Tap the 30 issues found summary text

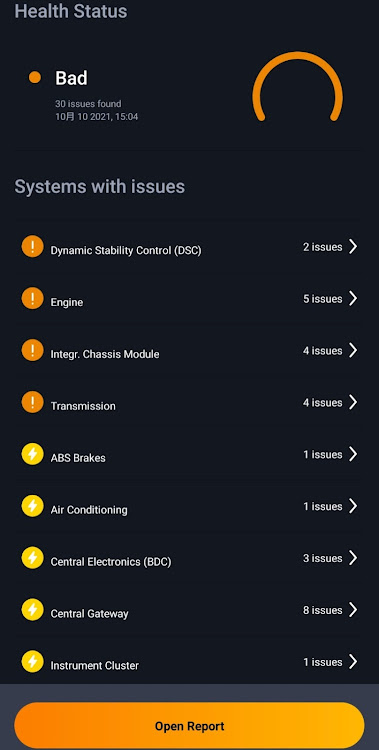click(x=88, y=103)
